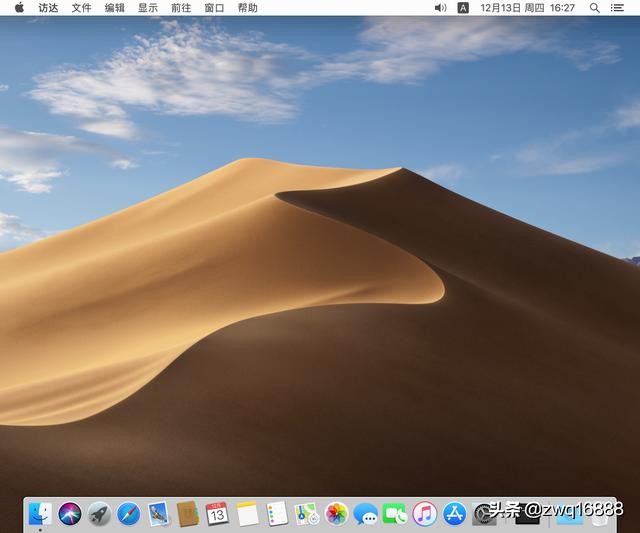
Task: Open the Photos app
Action: tap(336, 514)
